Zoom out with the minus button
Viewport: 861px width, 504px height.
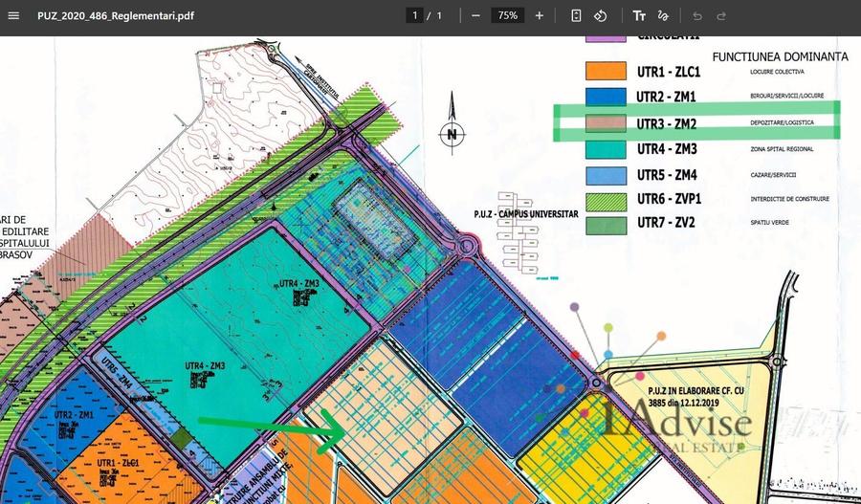[475, 15]
